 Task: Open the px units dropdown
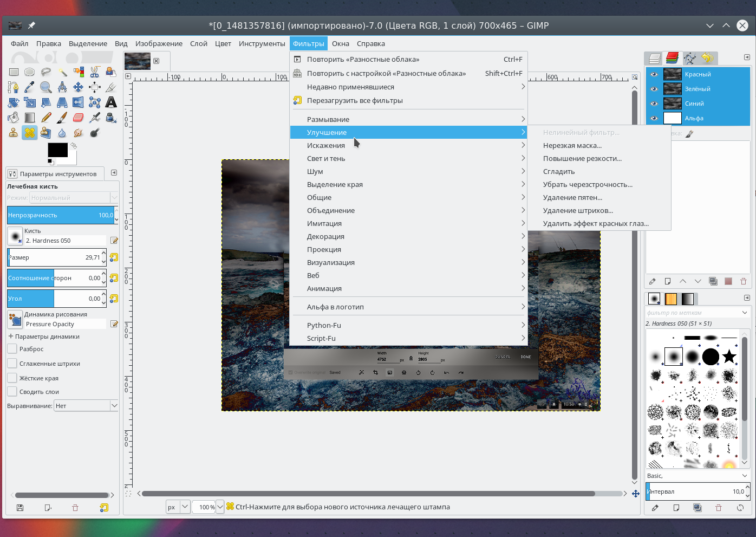point(178,507)
